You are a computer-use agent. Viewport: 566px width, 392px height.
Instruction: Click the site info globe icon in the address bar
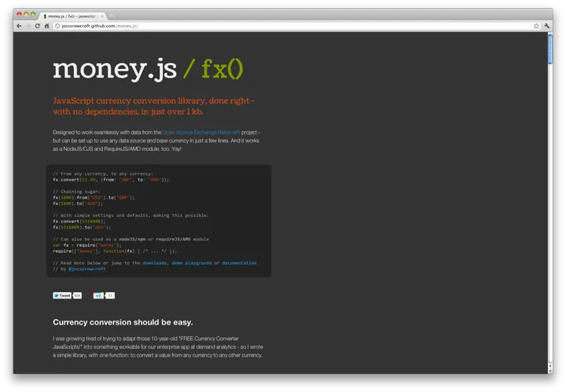tap(57, 26)
